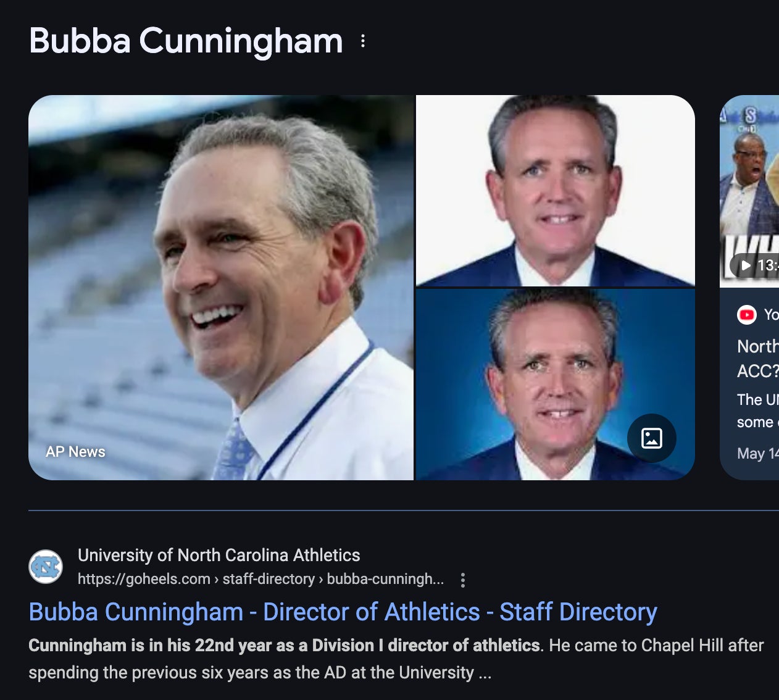Click the goheels.com staff-directory URL breadcrumb

pyautogui.click(x=260, y=579)
